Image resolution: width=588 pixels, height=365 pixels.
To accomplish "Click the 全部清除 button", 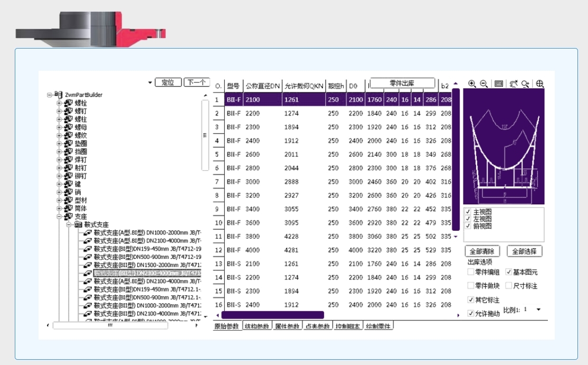I will [x=482, y=251].
